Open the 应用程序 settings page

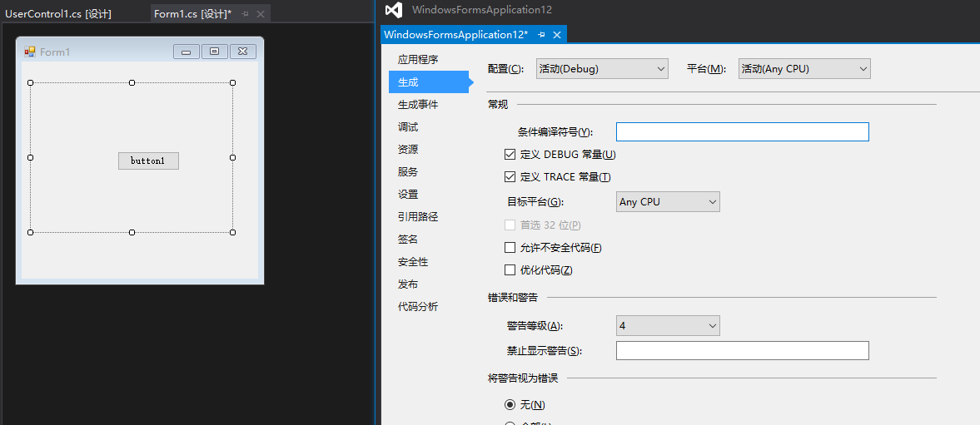click(418, 60)
